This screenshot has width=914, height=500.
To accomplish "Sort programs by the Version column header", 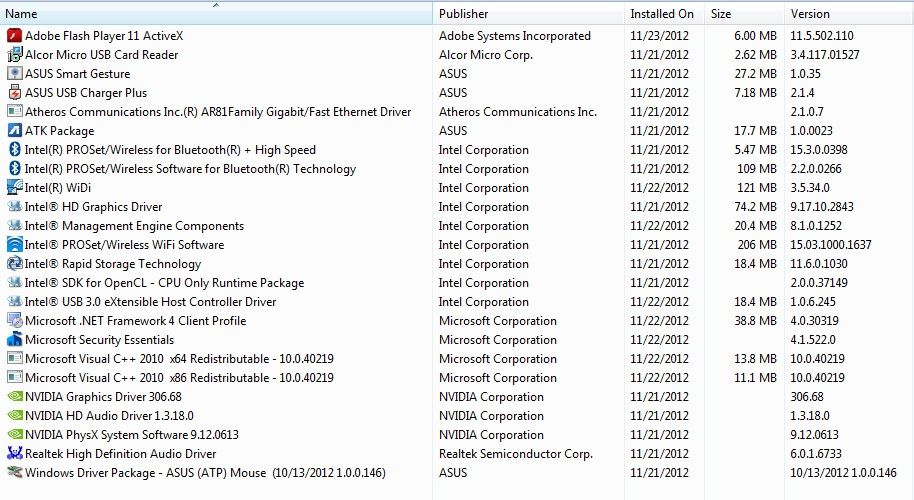I will pos(849,13).
